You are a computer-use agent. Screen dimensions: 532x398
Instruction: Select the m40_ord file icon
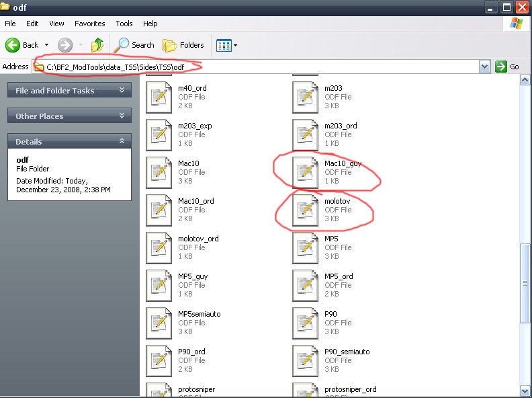pos(159,97)
